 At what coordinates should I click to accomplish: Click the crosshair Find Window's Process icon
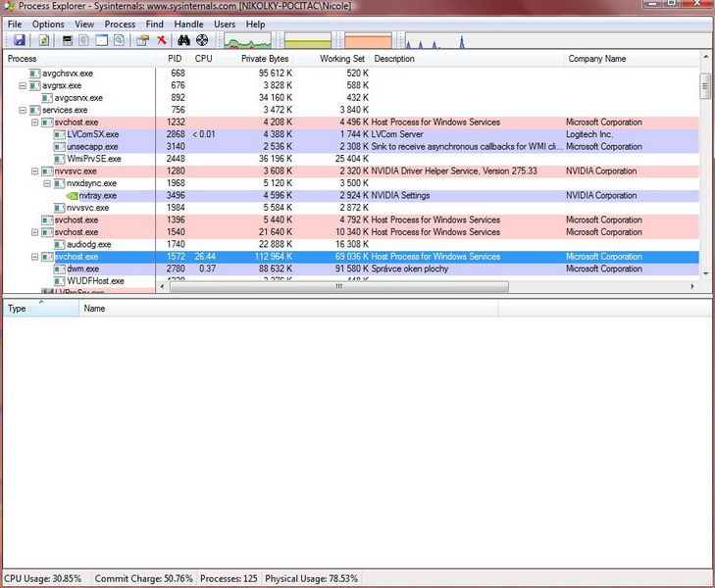click(x=202, y=40)
